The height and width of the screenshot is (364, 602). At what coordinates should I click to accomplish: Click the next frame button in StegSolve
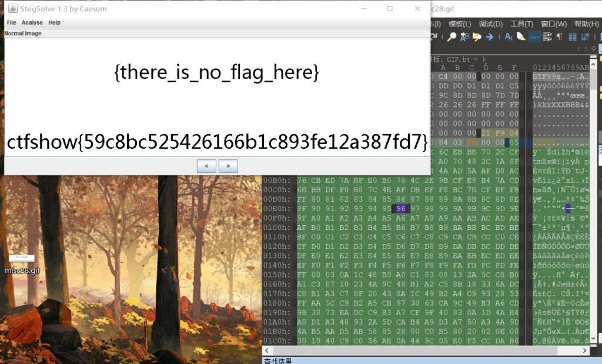pos(228,166)
